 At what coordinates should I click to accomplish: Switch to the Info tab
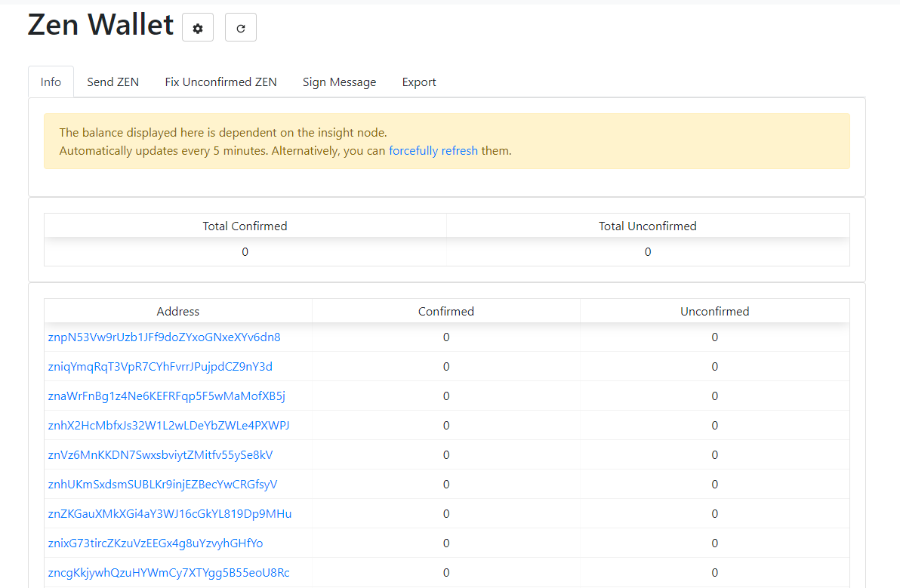51,82
